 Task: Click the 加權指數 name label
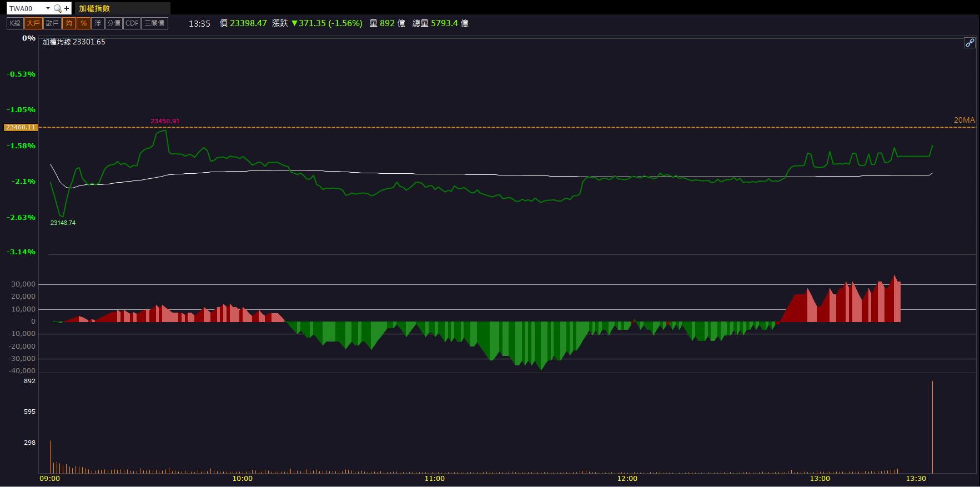coord(94,8)
